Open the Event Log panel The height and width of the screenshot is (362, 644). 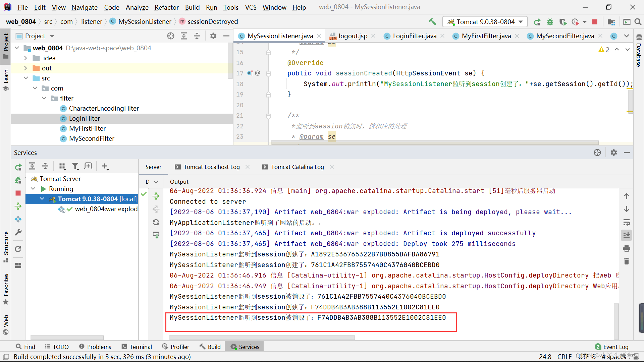click(x=612, y=347)
